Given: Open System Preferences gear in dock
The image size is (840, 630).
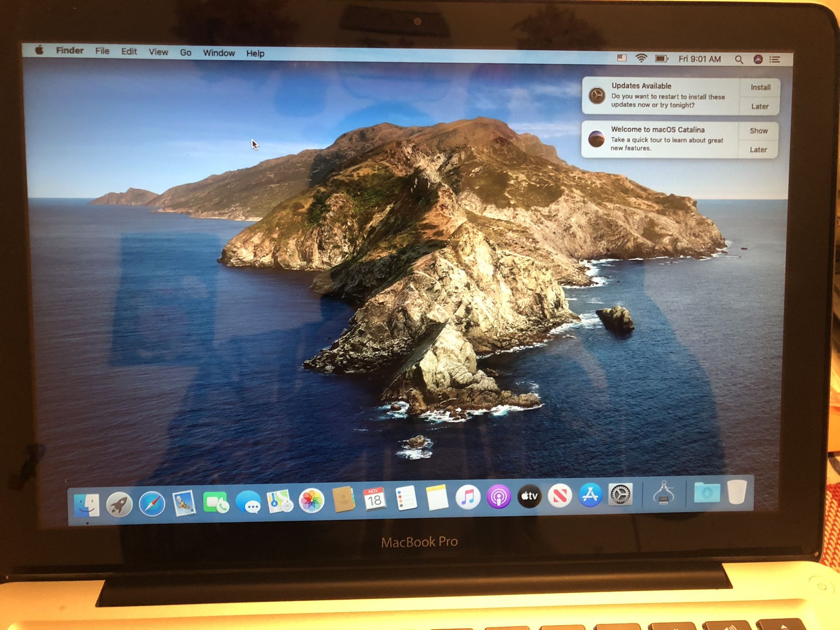Looking at the screenshot, I should coord(620,495).
